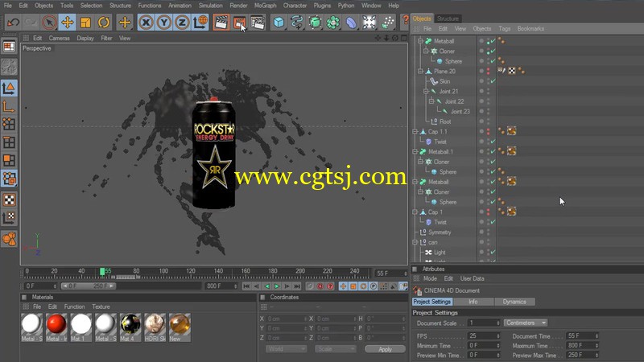Render the active view clapperboard icon

(221, 23)
